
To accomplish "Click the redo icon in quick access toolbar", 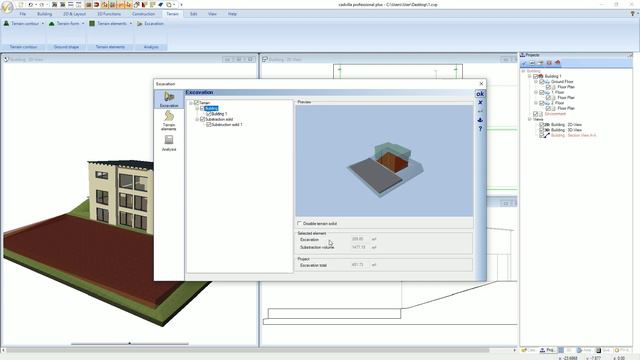I will (41, 4).
